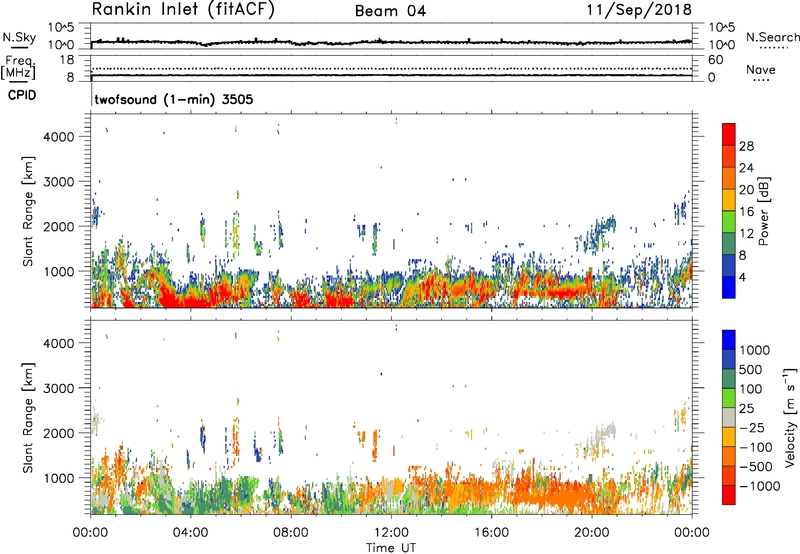Viewport: 800px width, 554px height.
Task: Select the 'twofsound (1-min) 3505' text
Action: click(x=174, y=99)
